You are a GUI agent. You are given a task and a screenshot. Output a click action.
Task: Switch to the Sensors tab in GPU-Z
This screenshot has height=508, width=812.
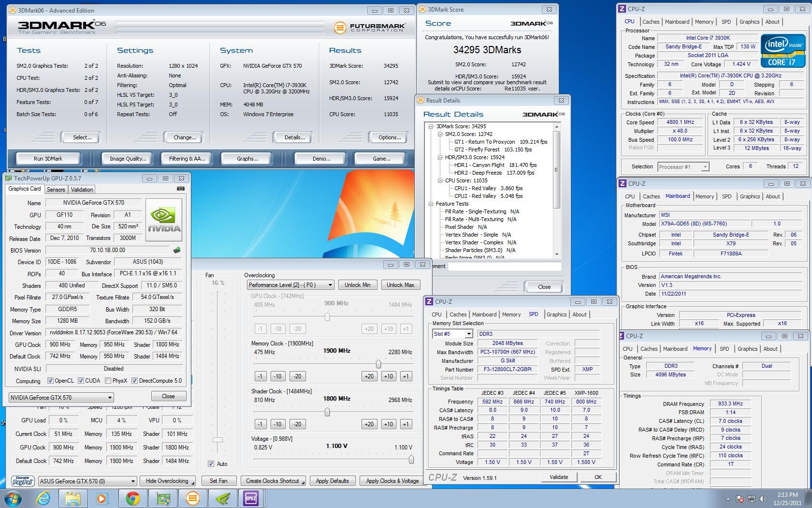tap(56, 190)
